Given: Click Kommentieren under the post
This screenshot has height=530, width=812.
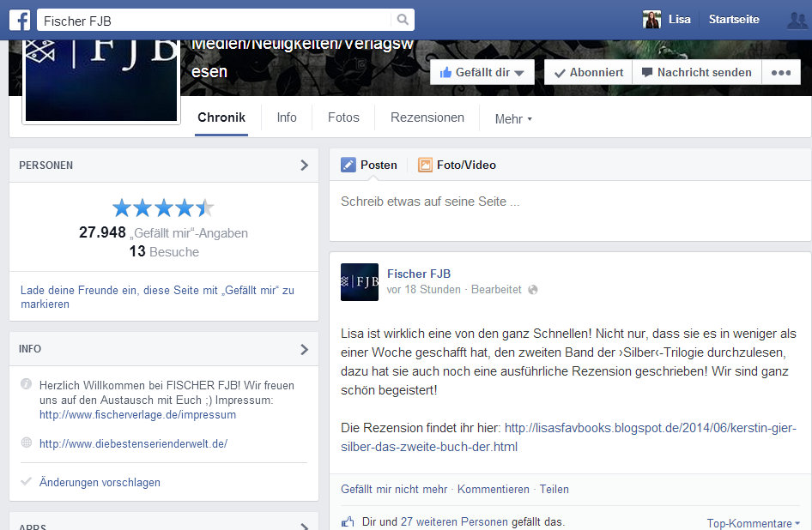Looking at the screenshot, I should 493,489.
